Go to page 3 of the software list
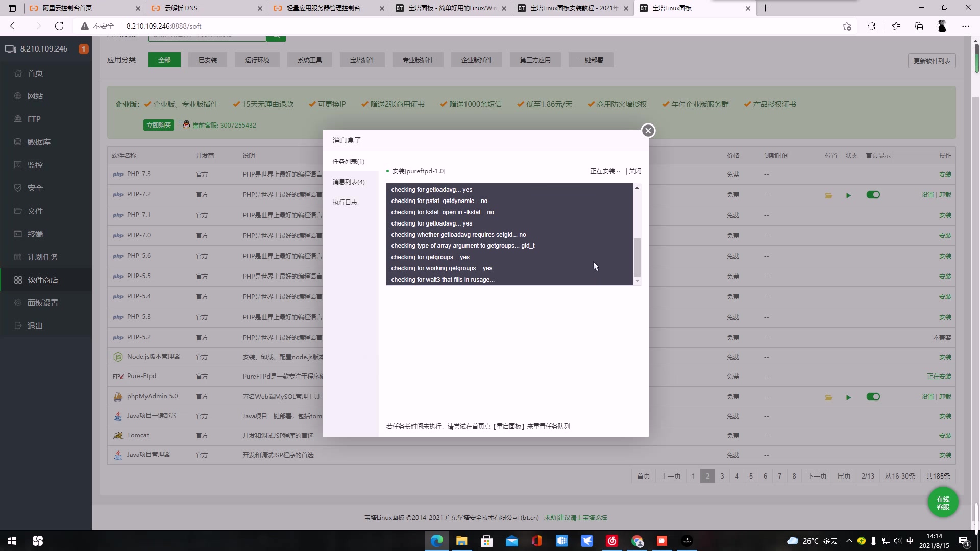Screen dimensions: 980x551 [722, 476]
